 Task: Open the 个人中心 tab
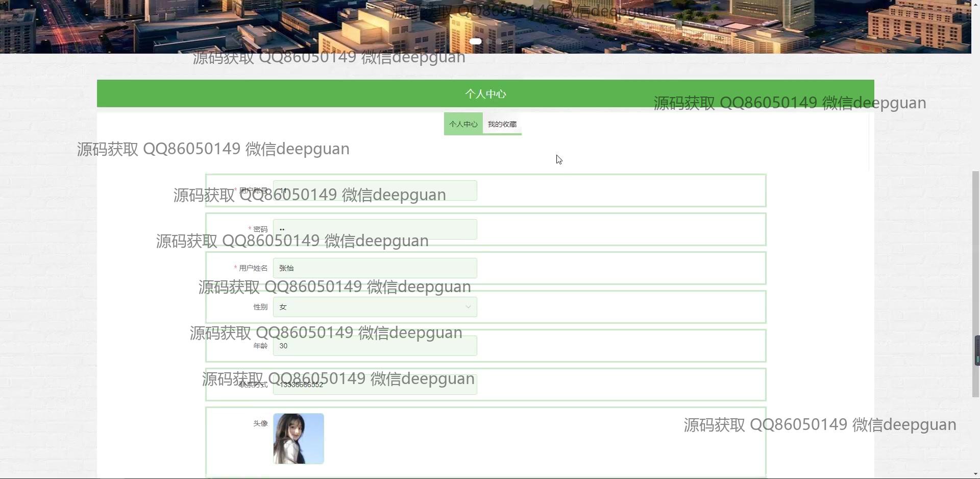point(463,124)
